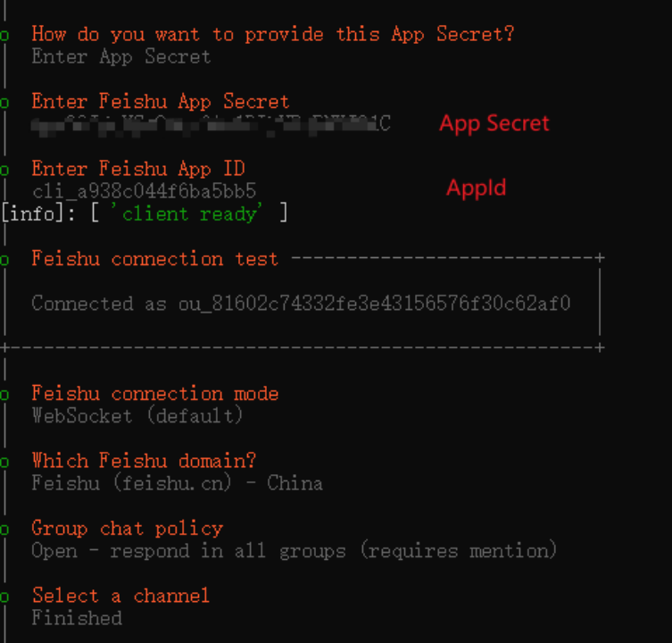Click the "Select a channel" prompt text
672x643 pixels.
coord(120,596)
